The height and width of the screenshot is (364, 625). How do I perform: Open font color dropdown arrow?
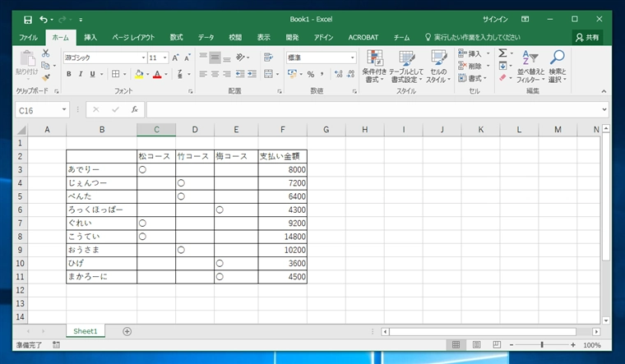[166, 74]
